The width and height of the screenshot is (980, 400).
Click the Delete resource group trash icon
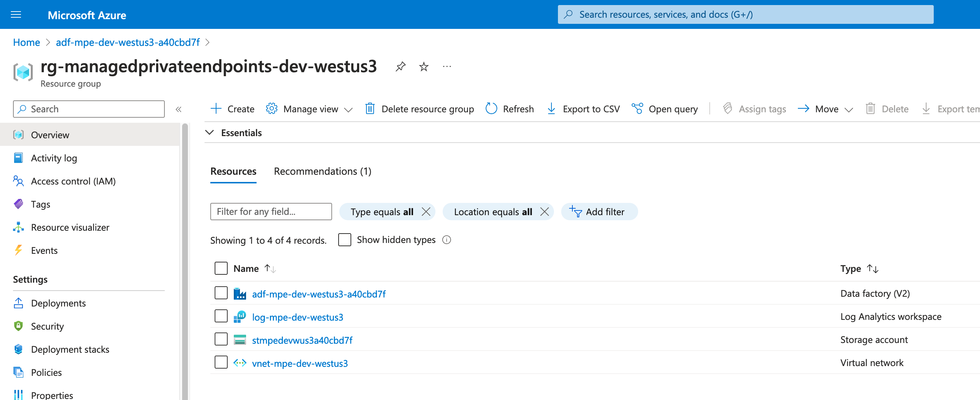pyautogui.click(x=370, y=109)
